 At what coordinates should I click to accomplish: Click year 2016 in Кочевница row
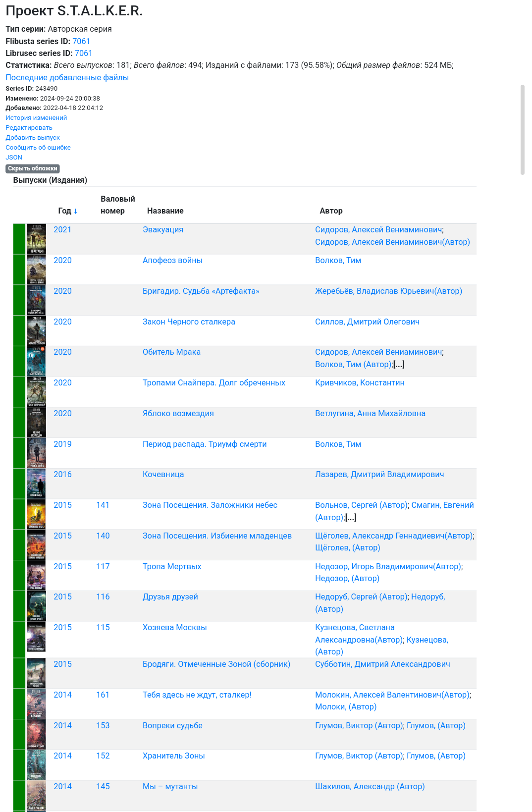(x=62, y=475)
